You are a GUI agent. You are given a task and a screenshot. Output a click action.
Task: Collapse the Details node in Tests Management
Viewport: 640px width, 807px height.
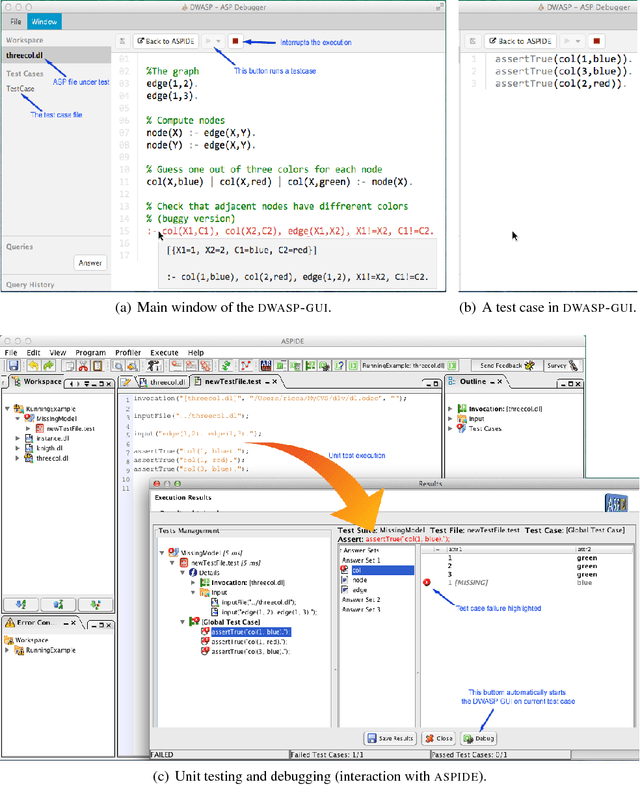[183, 572]
